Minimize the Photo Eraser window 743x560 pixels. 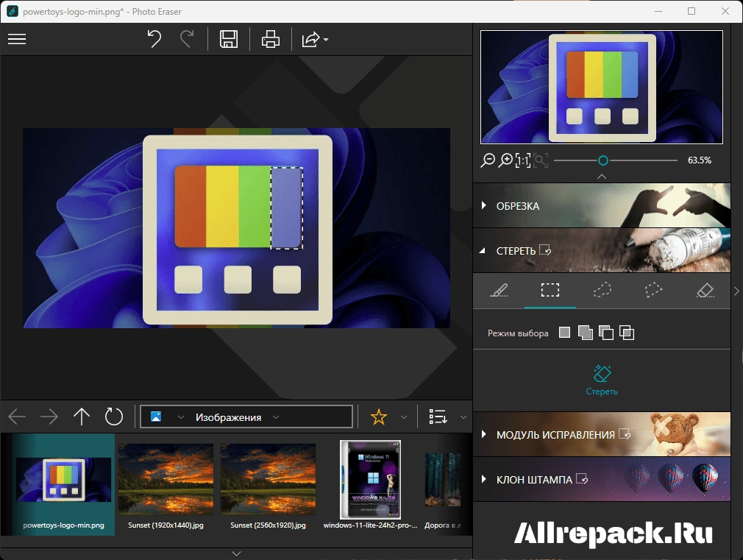pos(658,11)
